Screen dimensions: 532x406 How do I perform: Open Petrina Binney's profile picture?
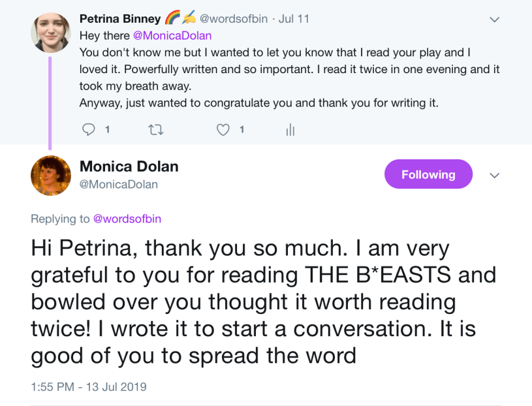point(50,33)
